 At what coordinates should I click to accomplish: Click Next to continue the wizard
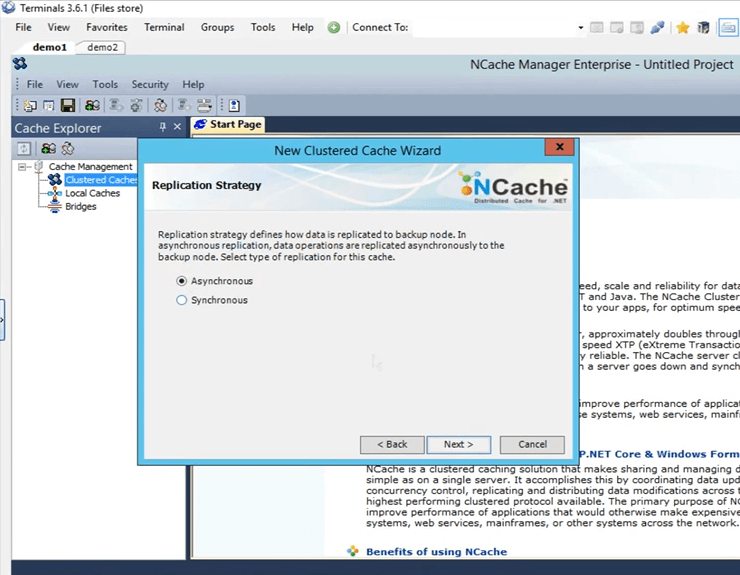pos(458,444)
